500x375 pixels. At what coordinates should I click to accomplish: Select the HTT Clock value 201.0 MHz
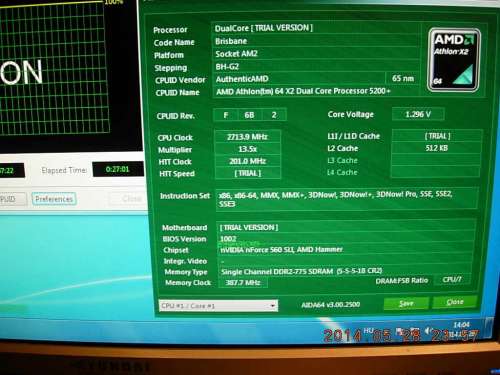(x=247, y=161)
